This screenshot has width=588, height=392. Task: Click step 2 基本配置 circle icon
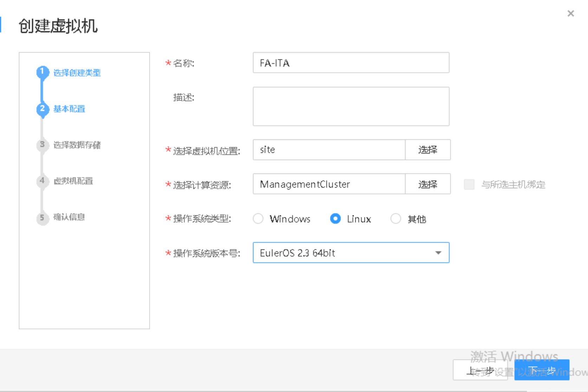pos(43,109)
